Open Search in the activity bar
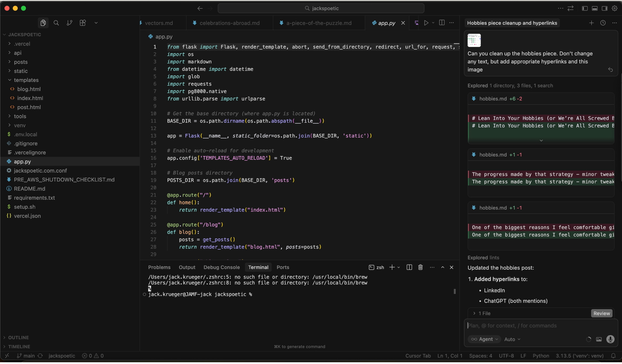622x364 pixels. [56, 23]
